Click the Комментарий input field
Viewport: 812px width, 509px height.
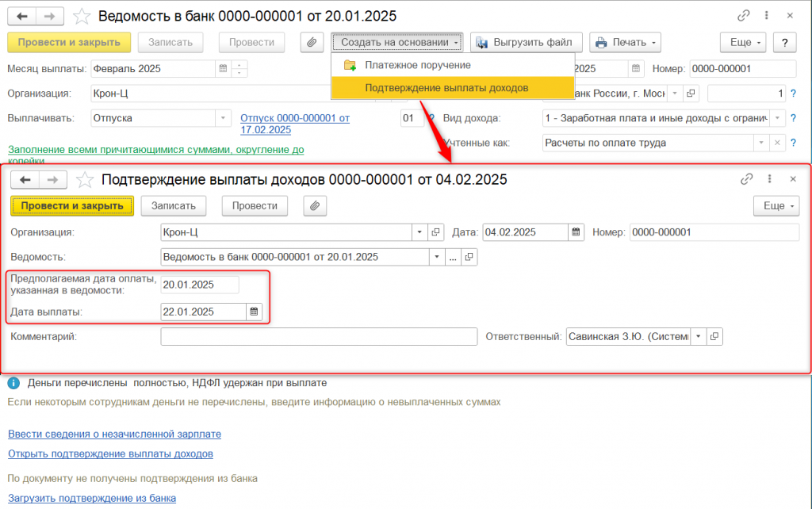[x=319, y=337]
